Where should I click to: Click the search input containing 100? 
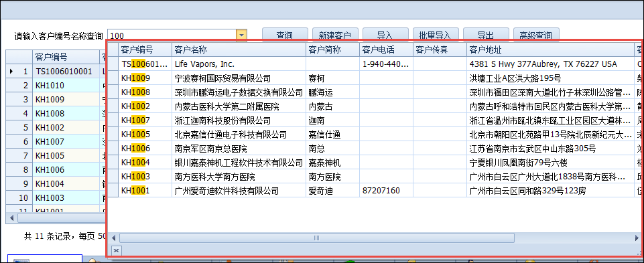(x=172, y=35)
